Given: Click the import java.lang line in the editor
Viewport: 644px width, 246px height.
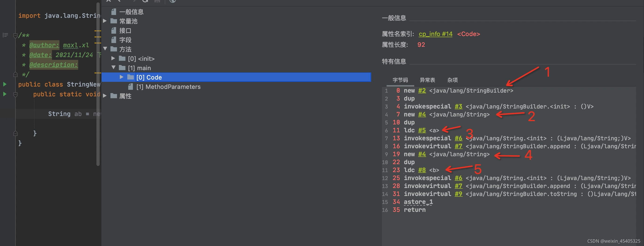Looking at the screenshot, I should click(x=59, y=15).
